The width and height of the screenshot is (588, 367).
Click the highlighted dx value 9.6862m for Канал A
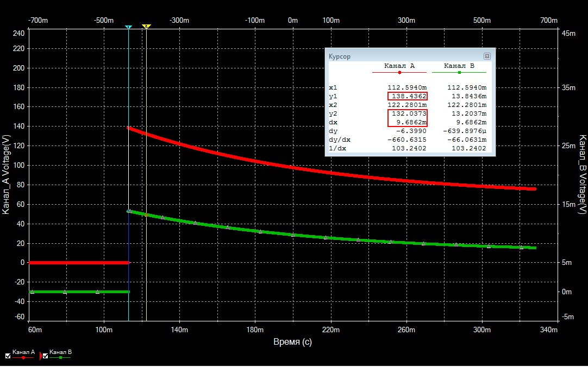click(407, 122)
